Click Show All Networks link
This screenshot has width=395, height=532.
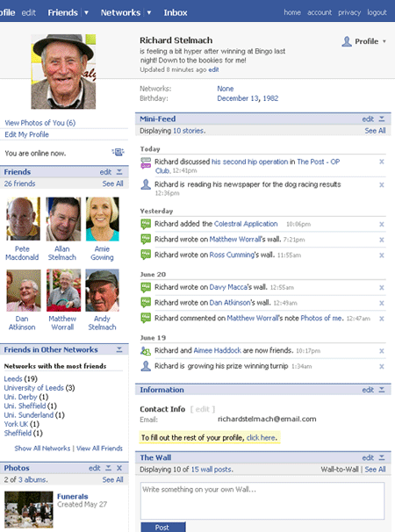click(x=42, y=449)
